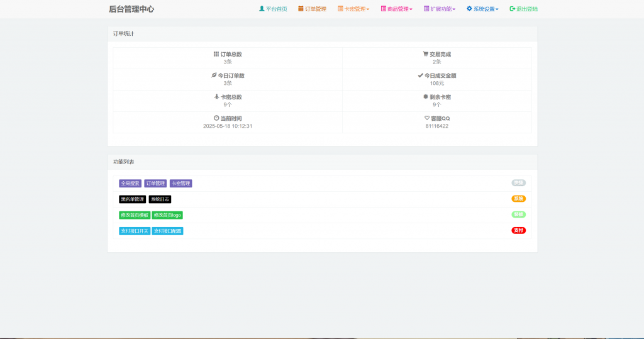
Task: Open 订单管理 in the top navigation
Action: point(312,9)
